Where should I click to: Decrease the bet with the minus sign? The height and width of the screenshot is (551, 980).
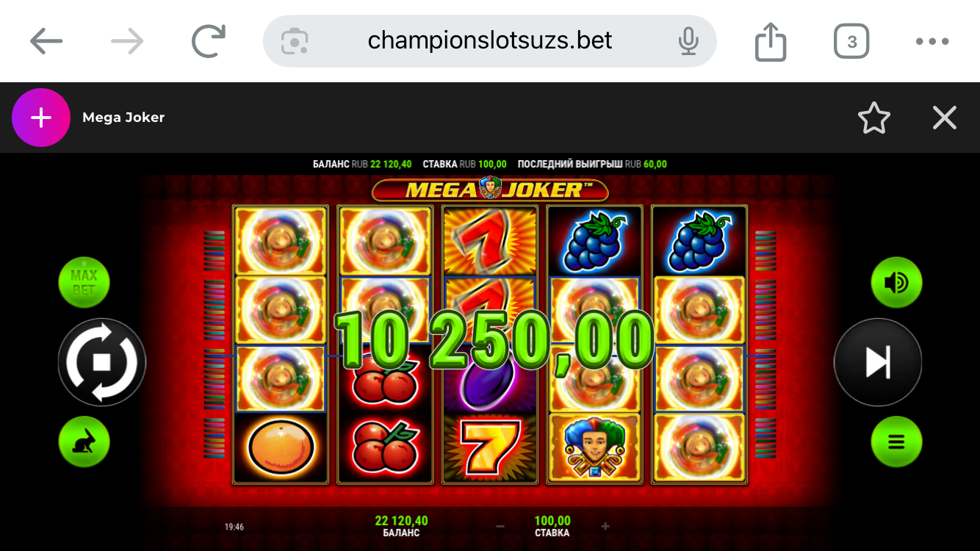pos(500,526)
